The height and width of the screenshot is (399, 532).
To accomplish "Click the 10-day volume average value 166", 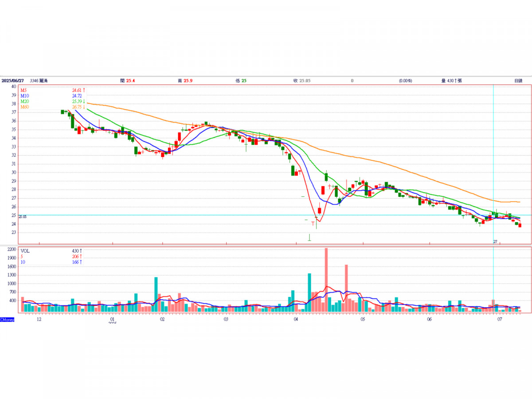I will click(75, 262).
